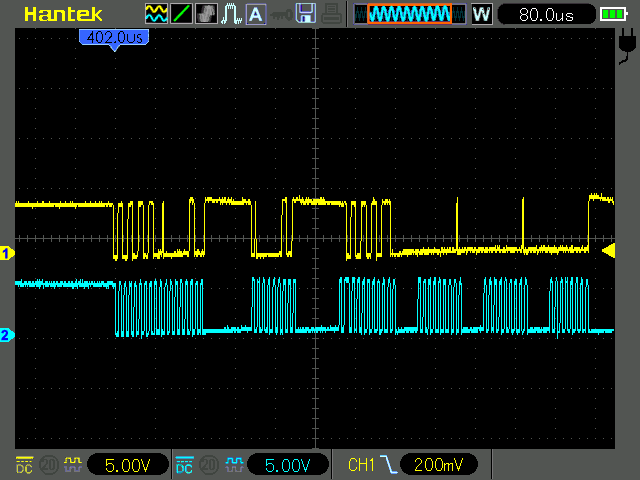This screenshot has width=640, height=480.
Task: Click the waveform memory overview bar
Action: coord(410,14)
